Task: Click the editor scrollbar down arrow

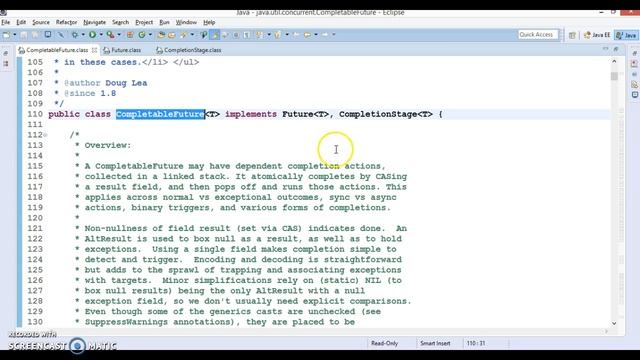Action: [x=614, y=323]
